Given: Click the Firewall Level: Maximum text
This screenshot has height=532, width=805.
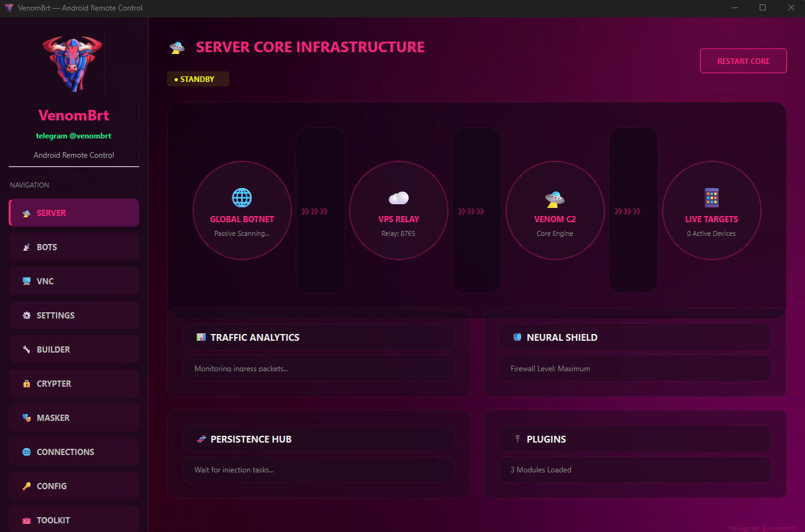Looking at the screenshot, I should click(x=550, y=369).
